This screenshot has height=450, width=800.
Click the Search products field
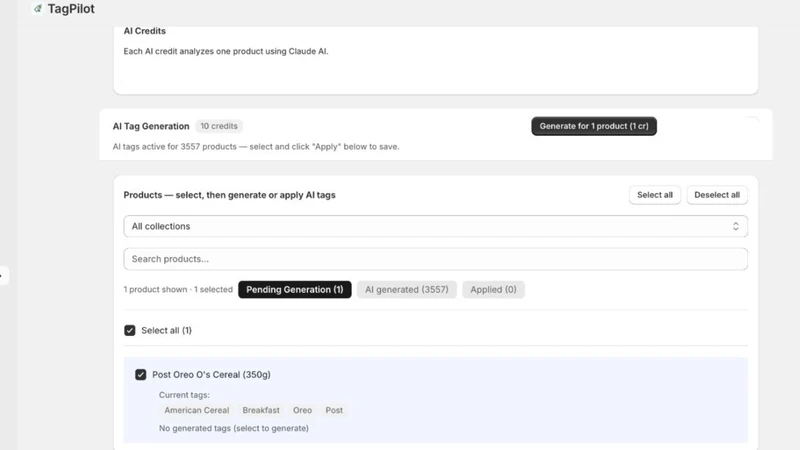[435, 259]
